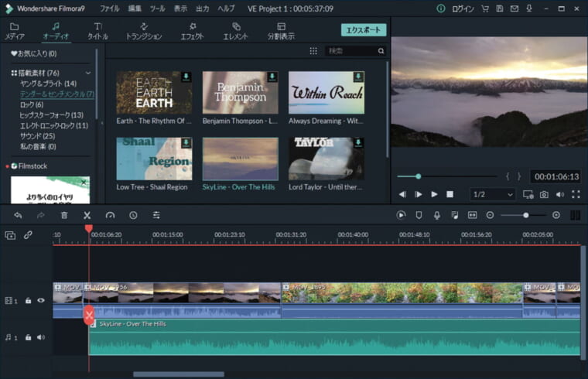Viewport: 588px width, 379px height.
Task: Click the save project icon in title bar
Action: (x=500, y=9)
